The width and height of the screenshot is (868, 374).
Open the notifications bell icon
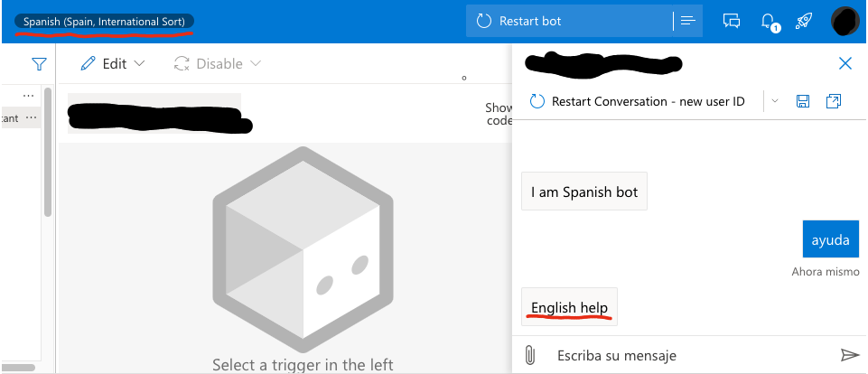pos(769,21)
